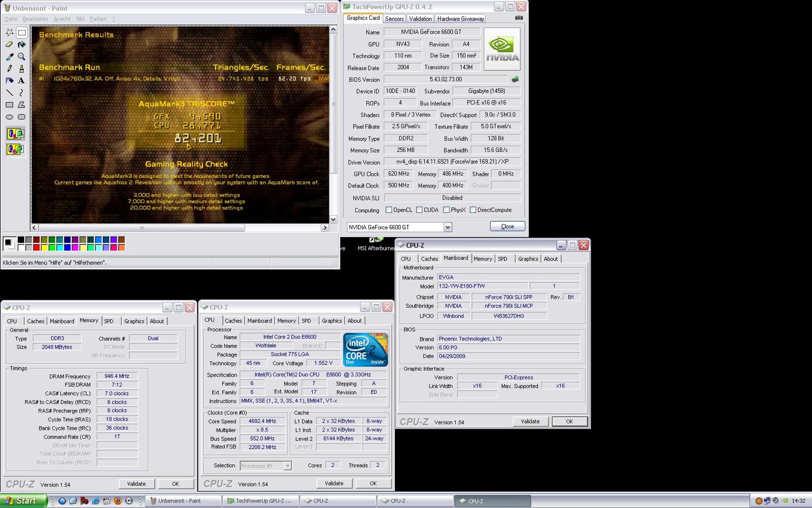Screen dimensions: 812x508
Task: Open the Hardware Giveaway tab in GPU-Z
Action: coord(460,19)
